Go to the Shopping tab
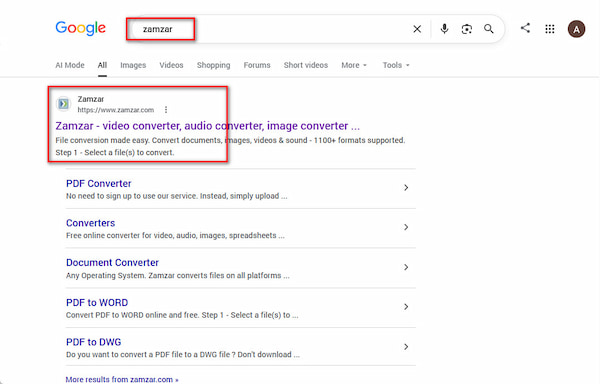This screenshot has height=384, width=600. click(x=214, y=65)
